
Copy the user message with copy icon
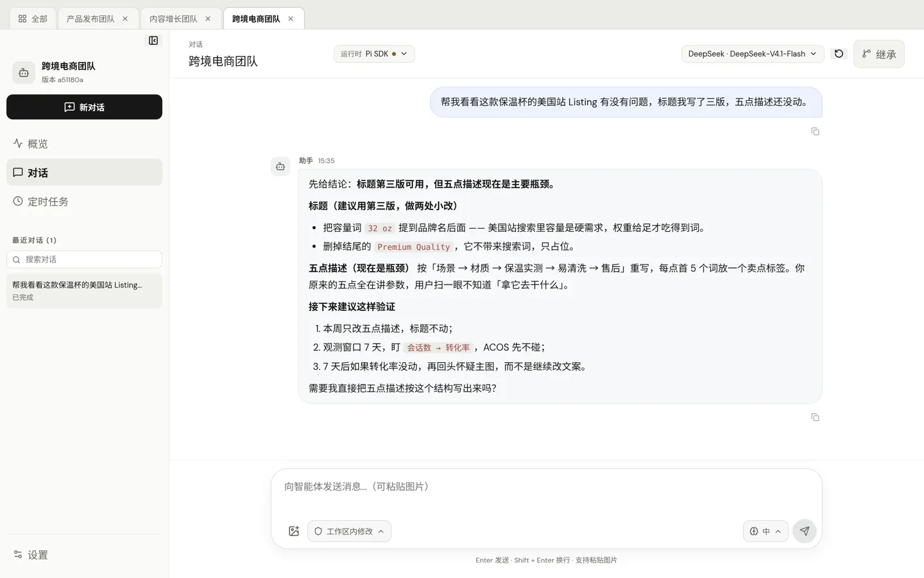[x=815, y=132]
